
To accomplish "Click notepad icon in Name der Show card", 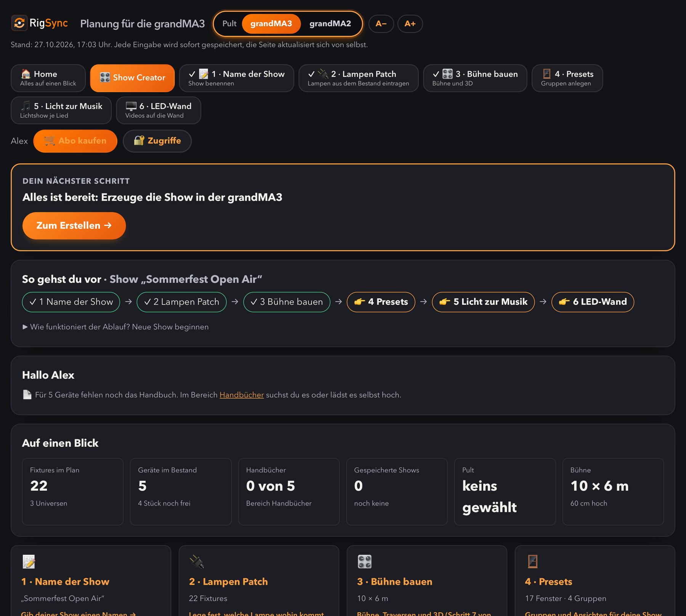I will (x=29, y=562).
